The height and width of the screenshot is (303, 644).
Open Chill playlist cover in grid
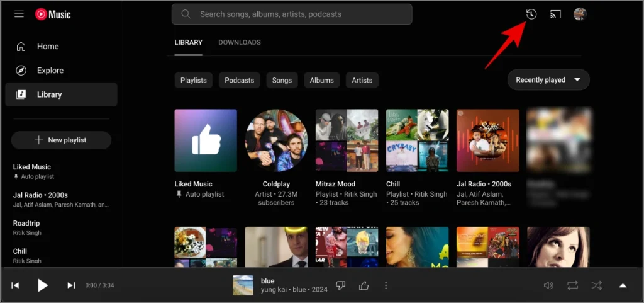point(418,140)
